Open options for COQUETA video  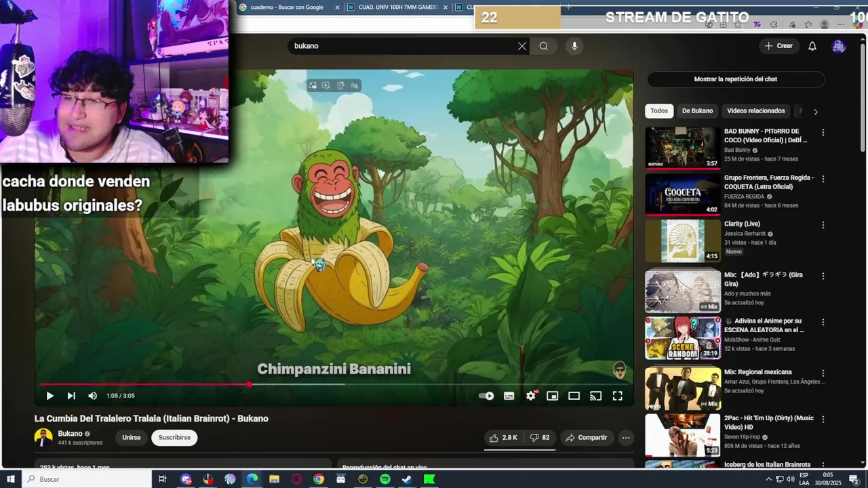click(x=823, y=179)
